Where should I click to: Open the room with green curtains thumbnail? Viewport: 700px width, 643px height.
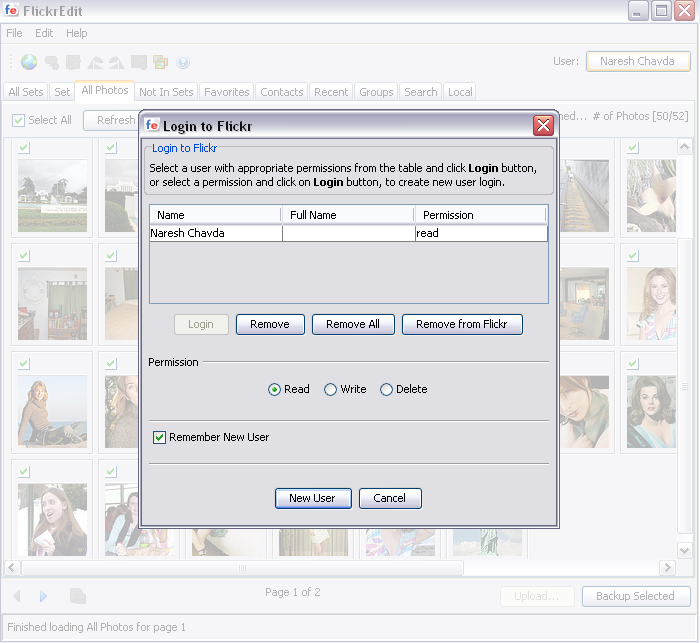click(52, 304)
